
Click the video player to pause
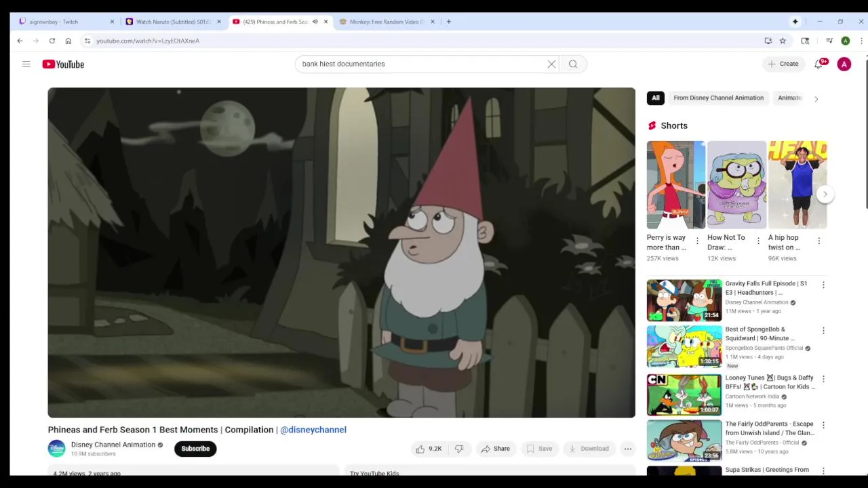pos(341,252)
